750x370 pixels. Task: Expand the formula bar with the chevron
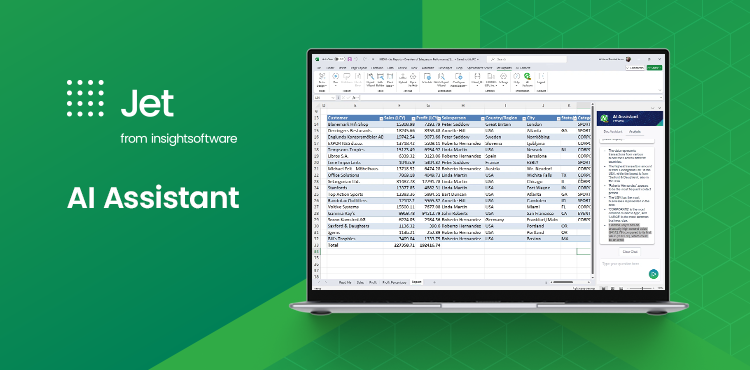tap(660, 98)
